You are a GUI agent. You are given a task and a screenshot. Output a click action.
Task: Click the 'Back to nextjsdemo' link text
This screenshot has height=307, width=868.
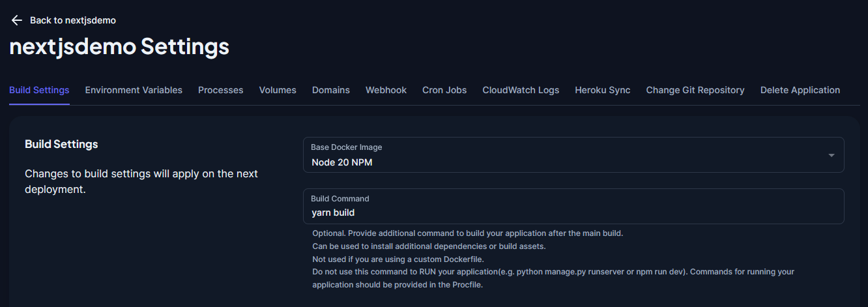pos(72,20)
